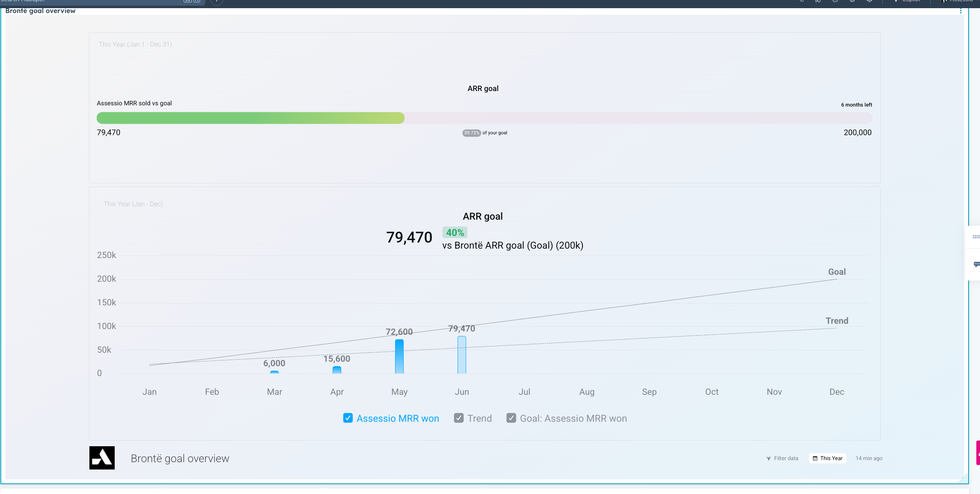Click the green 40% badge
Image resolution: width=980 pixels, height=494 pixels.
pyautogui.click(x=455, y=233)
